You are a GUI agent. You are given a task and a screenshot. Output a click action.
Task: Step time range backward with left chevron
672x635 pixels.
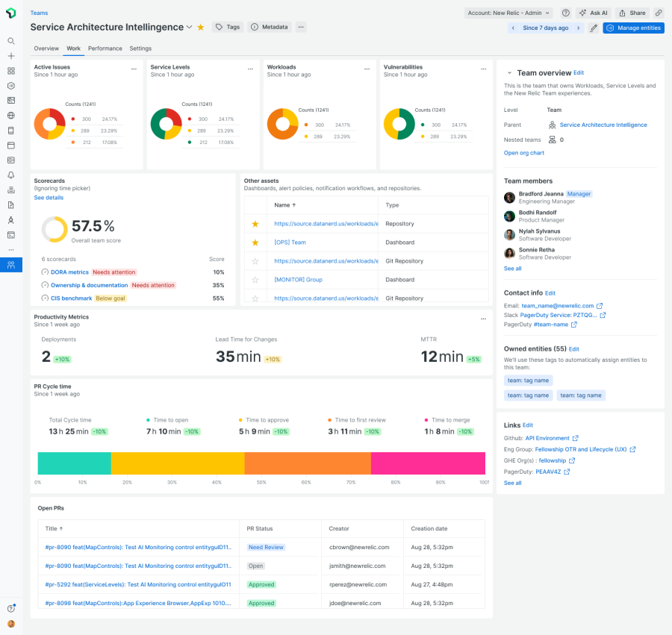513,28
